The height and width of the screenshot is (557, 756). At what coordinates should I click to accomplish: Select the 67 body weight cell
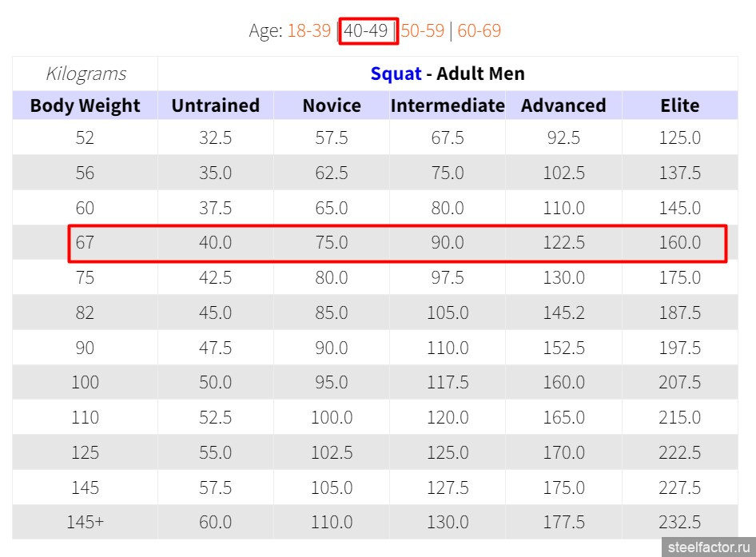point(85,242)
